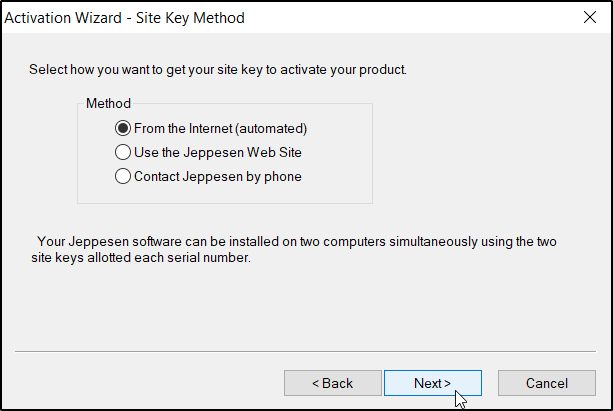Screen dimensions: 613x411
Task: Click the "Select how you want" instruction text
Action: coord(217,70)
